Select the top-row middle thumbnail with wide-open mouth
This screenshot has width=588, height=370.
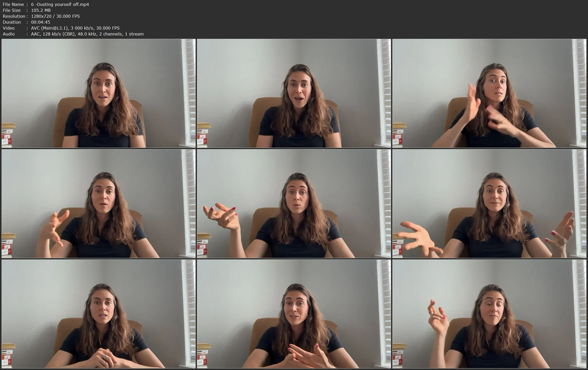click(294, 93)
